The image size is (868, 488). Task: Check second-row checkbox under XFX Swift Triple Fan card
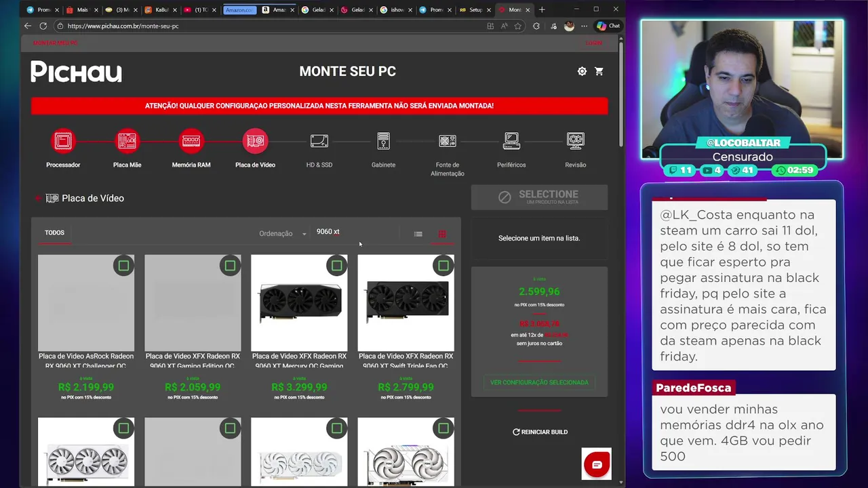point(443,428)
